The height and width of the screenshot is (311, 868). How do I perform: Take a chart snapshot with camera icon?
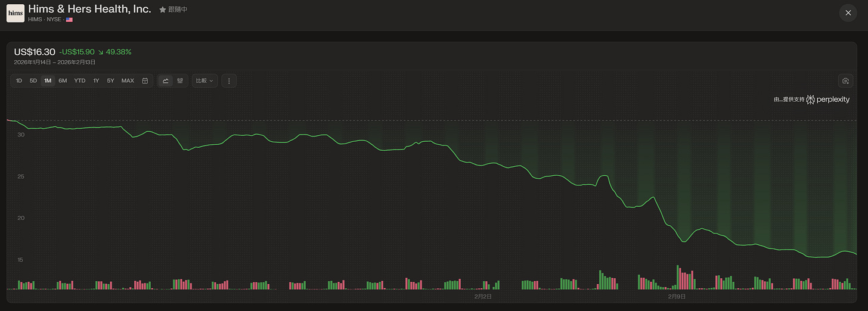[x=845, y=80]
